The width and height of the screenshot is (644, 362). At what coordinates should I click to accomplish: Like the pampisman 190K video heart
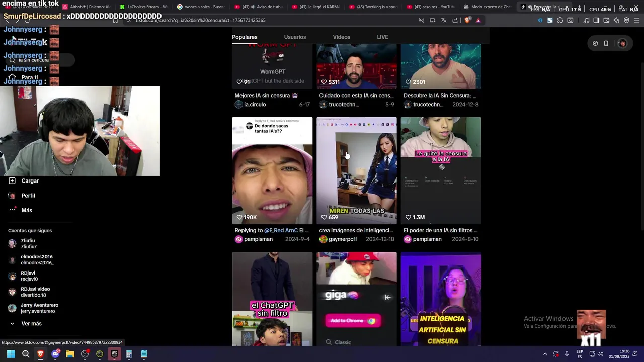[x=239, y=217]
